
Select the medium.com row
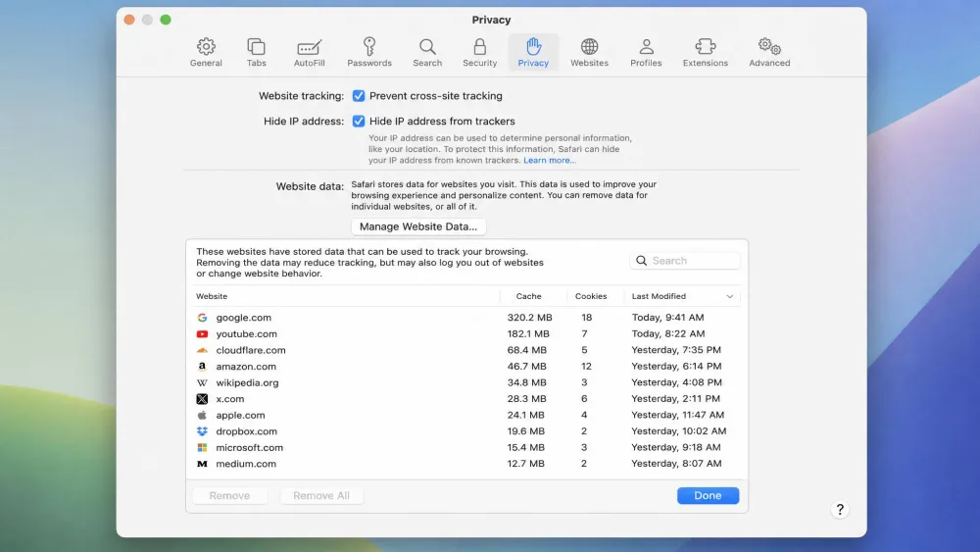tap(466, 464)
